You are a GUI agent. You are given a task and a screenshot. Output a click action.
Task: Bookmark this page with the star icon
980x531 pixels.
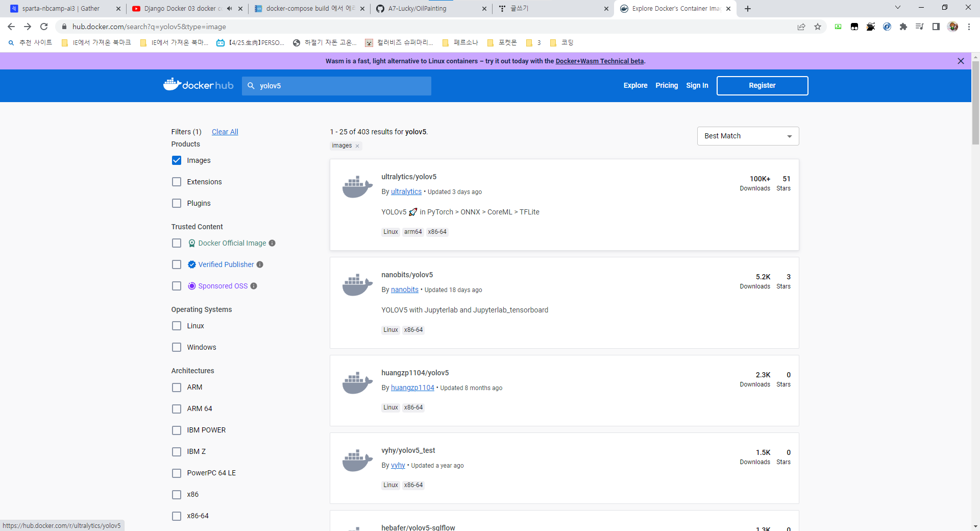(818, 27)
